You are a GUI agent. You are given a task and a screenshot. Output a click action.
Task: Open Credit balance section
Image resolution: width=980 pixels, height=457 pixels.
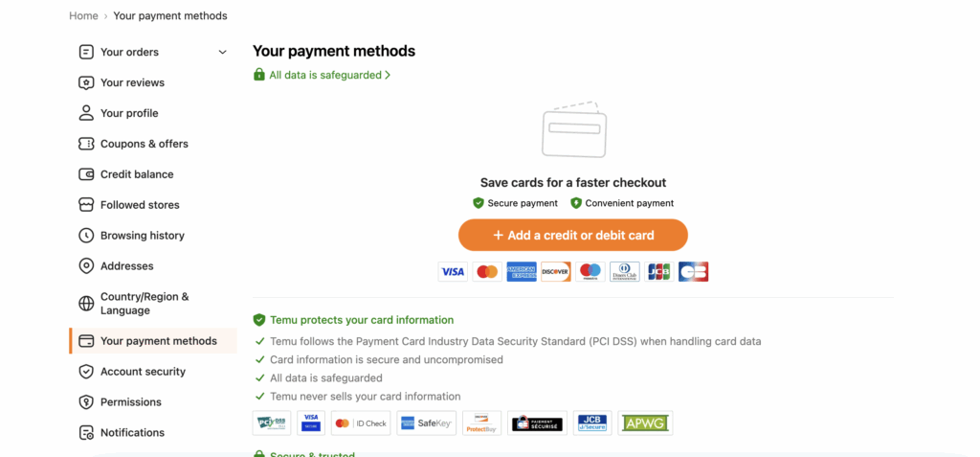(x=137, y=174)
